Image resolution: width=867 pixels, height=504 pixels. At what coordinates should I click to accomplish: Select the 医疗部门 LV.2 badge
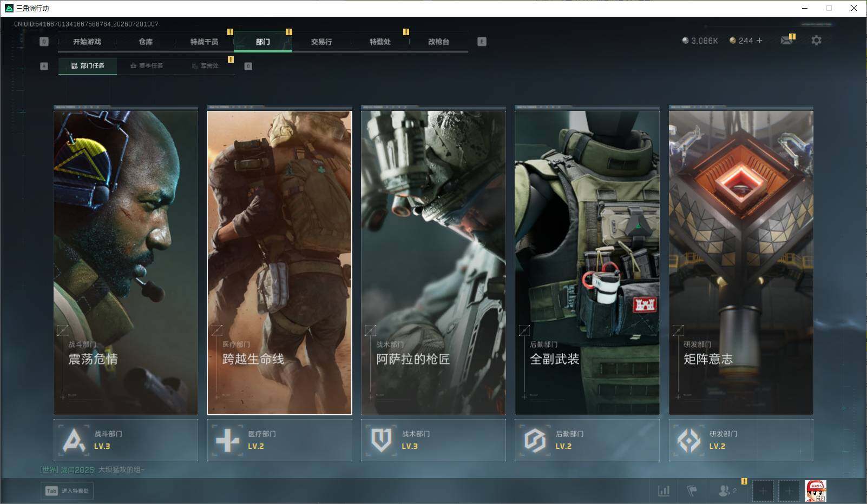point(279,440)
